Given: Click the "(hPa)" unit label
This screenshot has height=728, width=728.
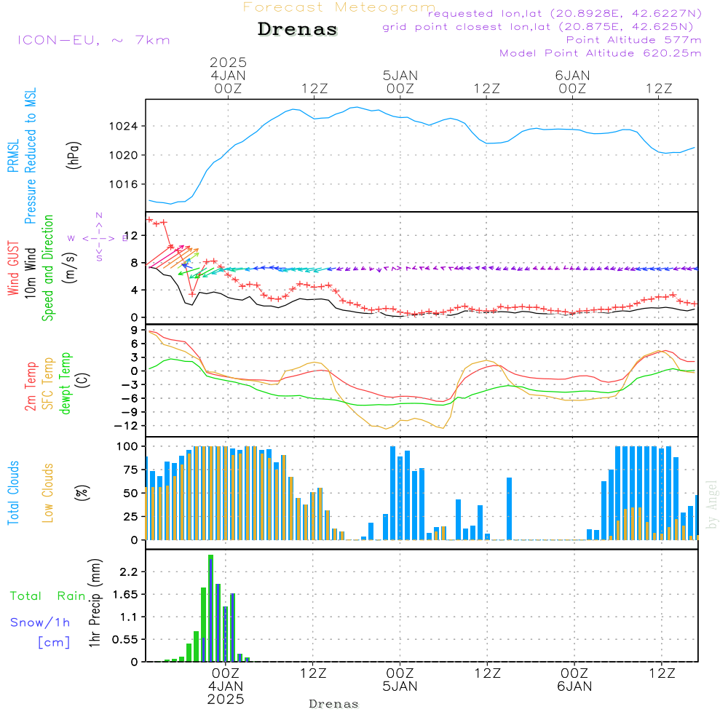Looking at the screenshot, I should 74,156.
